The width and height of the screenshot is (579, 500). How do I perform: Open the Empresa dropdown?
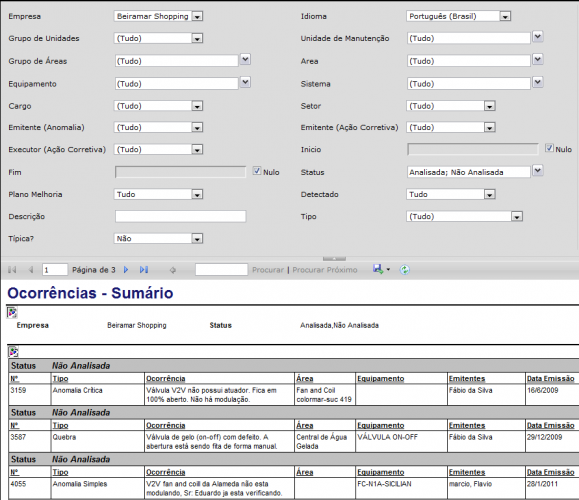(197, 17)
